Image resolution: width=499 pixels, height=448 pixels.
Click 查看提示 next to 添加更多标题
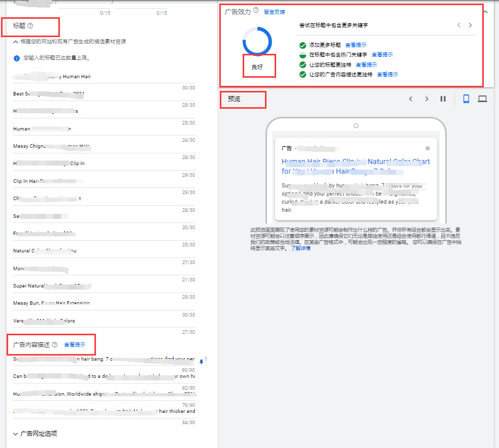click(x=355, y=45)
